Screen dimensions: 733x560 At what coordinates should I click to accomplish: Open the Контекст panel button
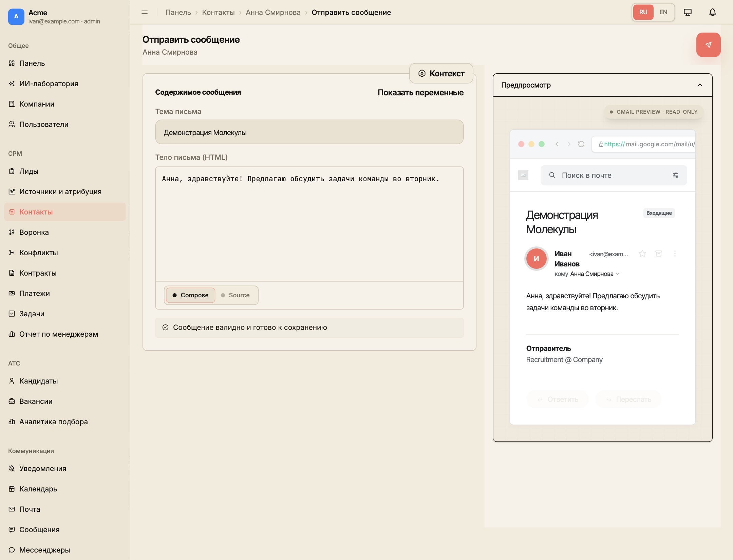coord(441,73)
